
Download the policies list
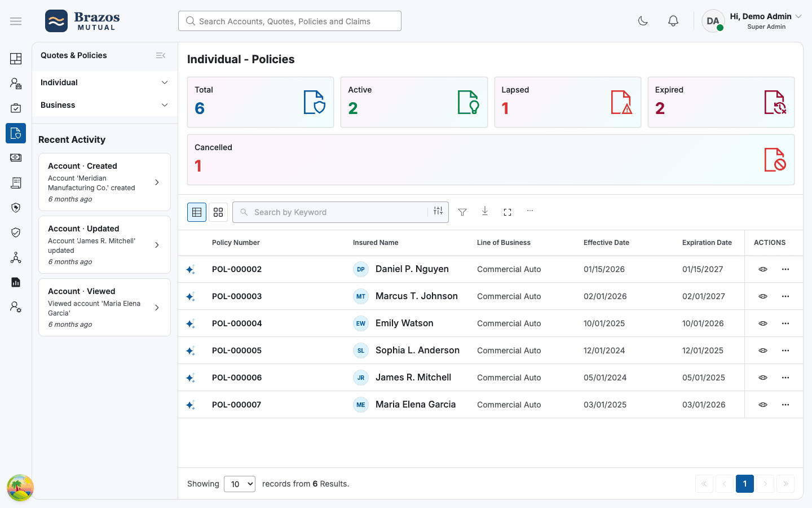(485, 211)
